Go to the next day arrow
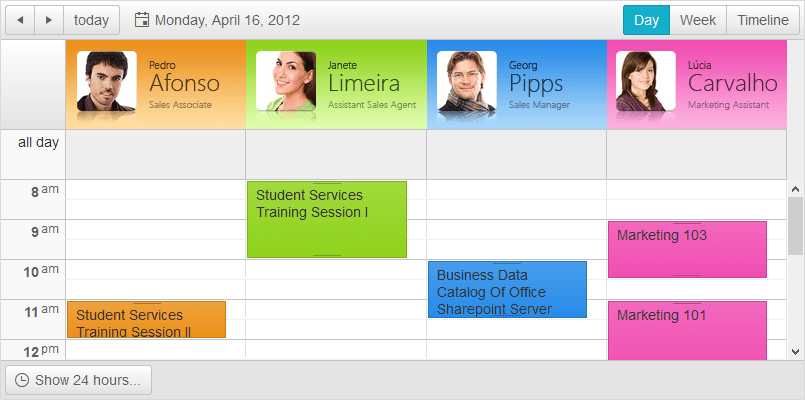 click(48, 20)
